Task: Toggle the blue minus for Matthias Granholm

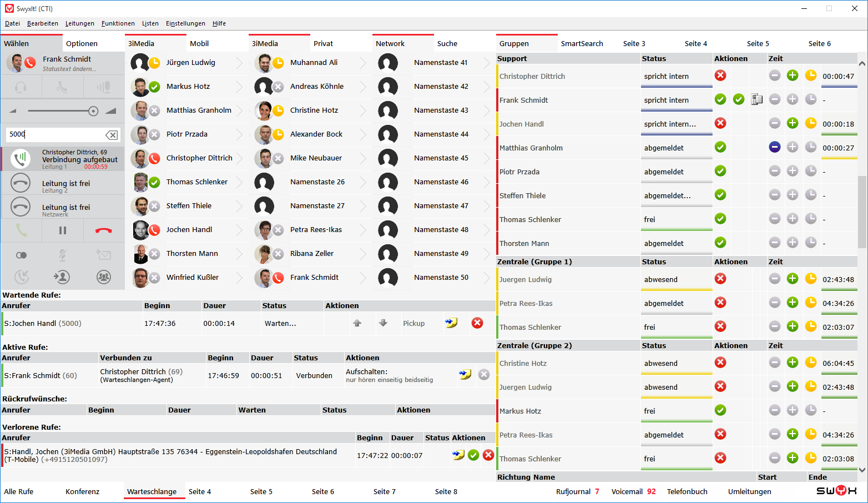Action: 775,147
